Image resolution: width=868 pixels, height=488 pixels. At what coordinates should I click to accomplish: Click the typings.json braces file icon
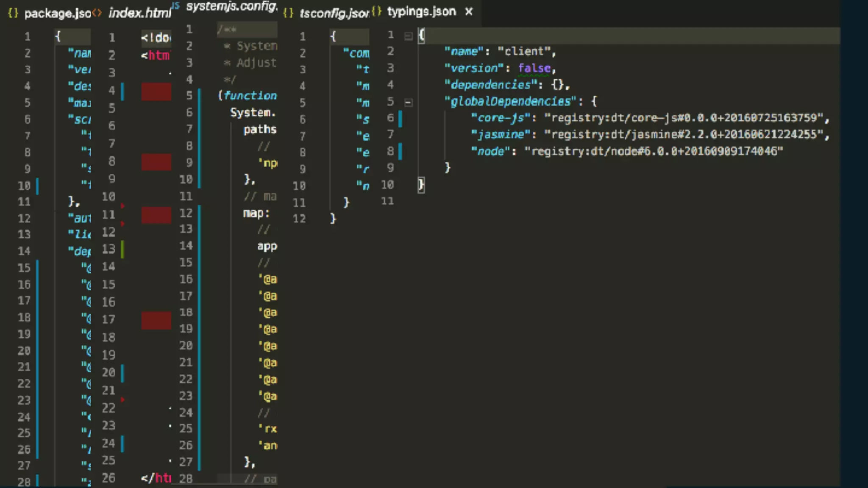click(x=376, y=11)
